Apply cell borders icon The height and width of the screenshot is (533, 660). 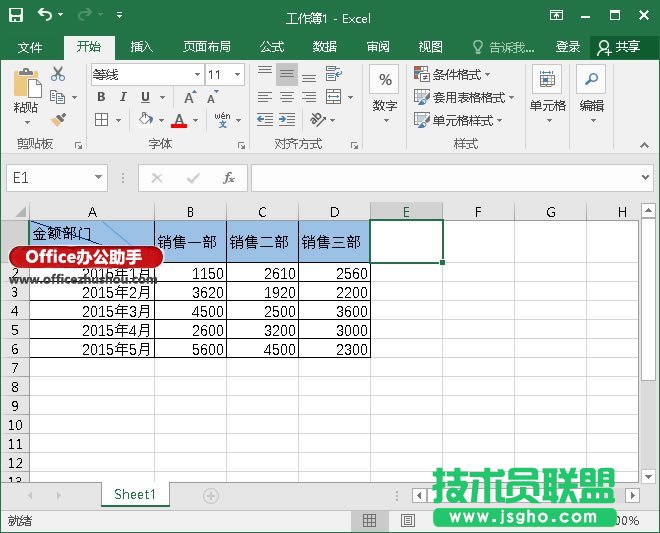[101, 120]
